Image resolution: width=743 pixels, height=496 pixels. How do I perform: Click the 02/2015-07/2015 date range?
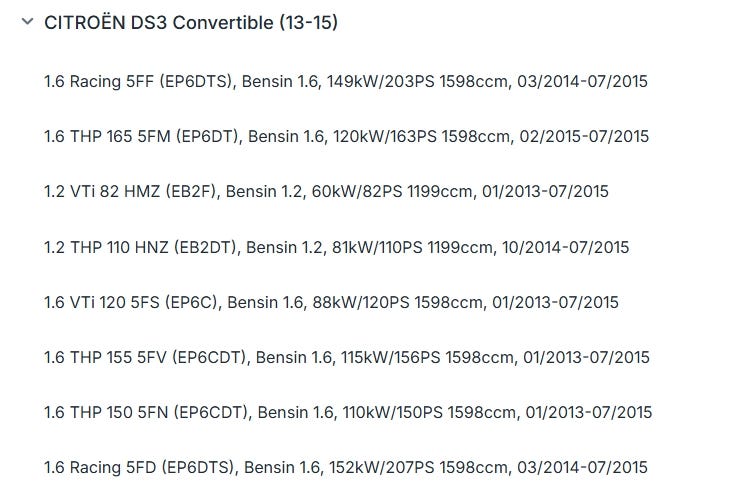point(584,136)
